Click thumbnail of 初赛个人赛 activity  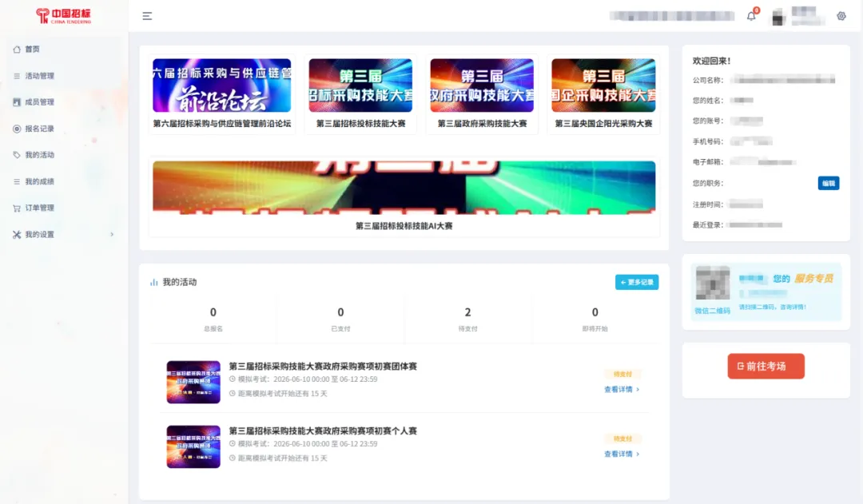[x=193, y=446]
